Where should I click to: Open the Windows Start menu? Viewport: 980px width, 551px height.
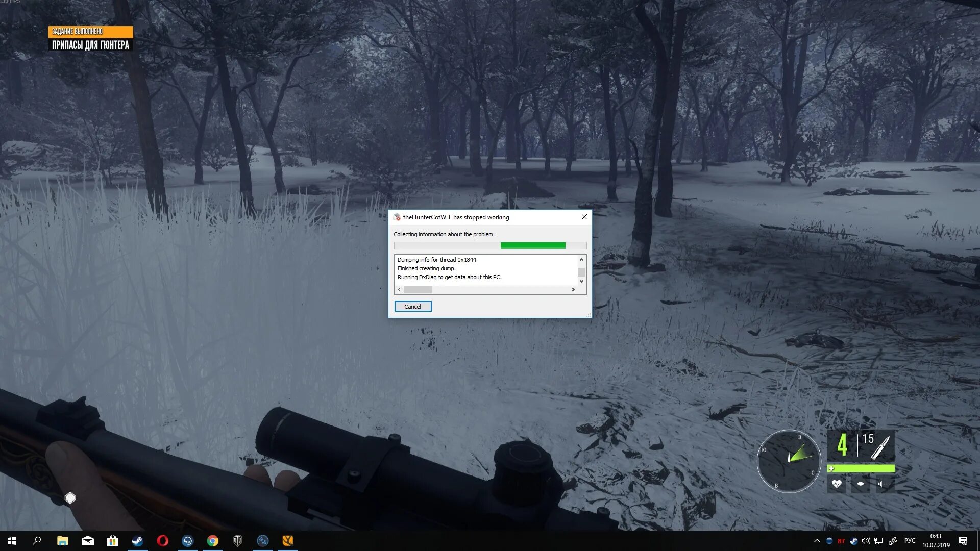(x=12, y=541)
